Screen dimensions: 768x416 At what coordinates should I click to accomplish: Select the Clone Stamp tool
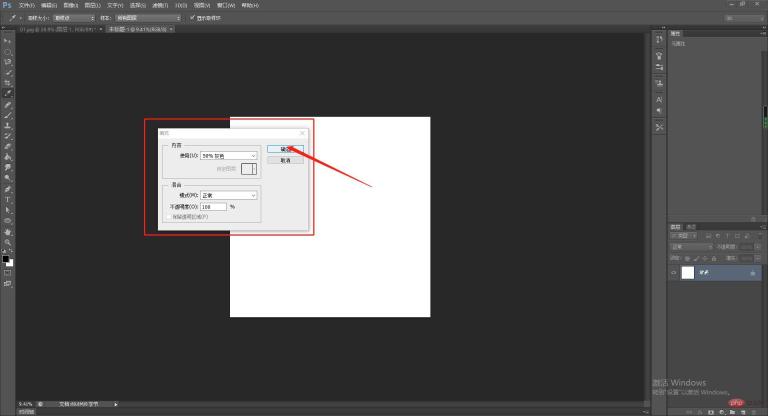(x=7, y=126)
